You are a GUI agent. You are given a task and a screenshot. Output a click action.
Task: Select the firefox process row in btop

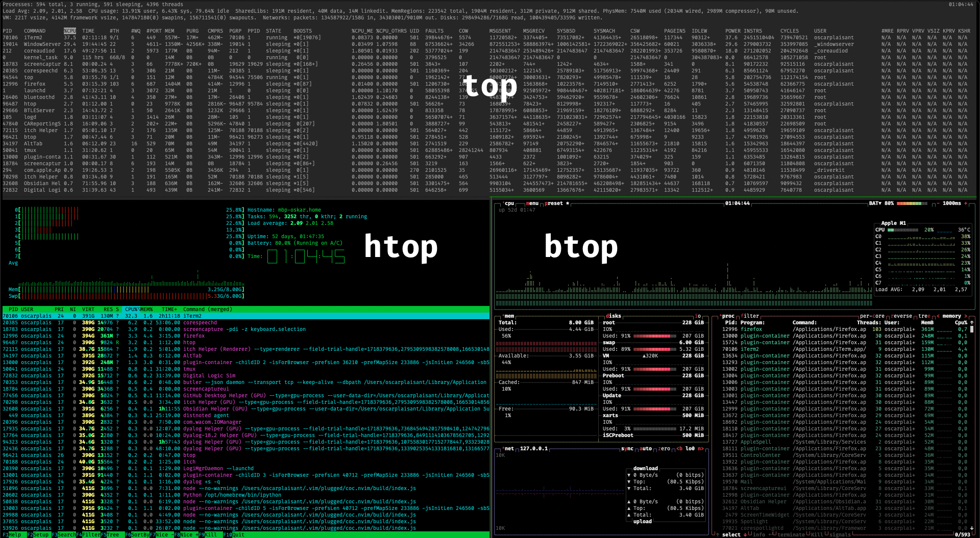845,329
